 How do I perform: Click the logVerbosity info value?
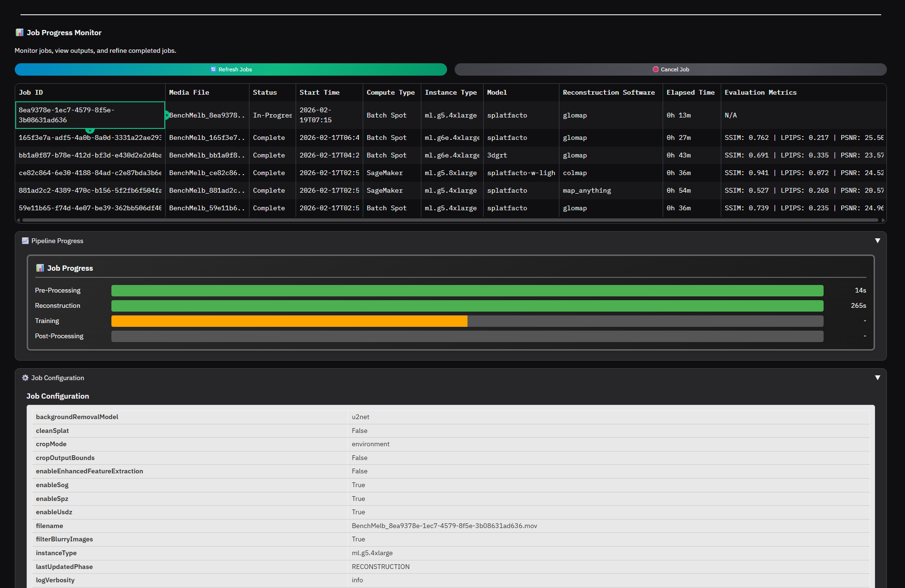point(357,580)
